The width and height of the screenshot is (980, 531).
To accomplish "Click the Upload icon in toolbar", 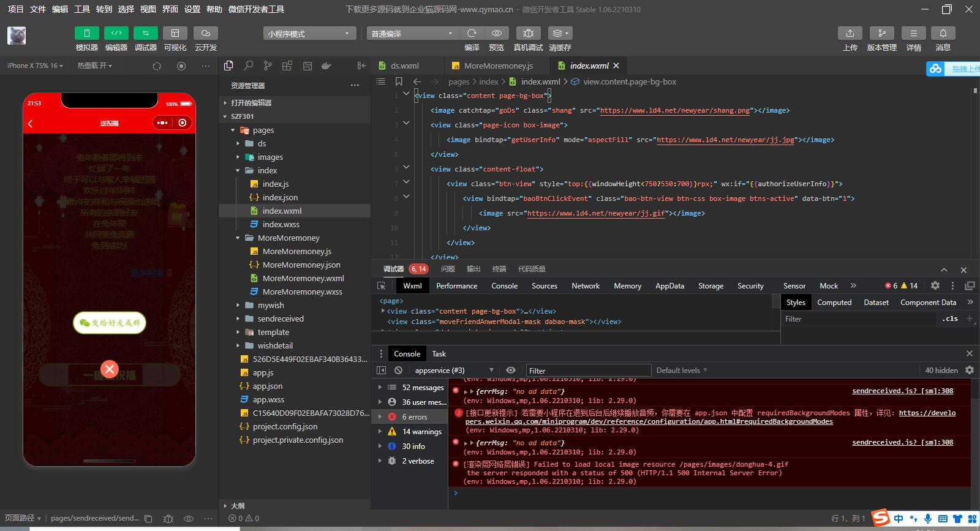I will pyautogui.click(x=850, y=33).
